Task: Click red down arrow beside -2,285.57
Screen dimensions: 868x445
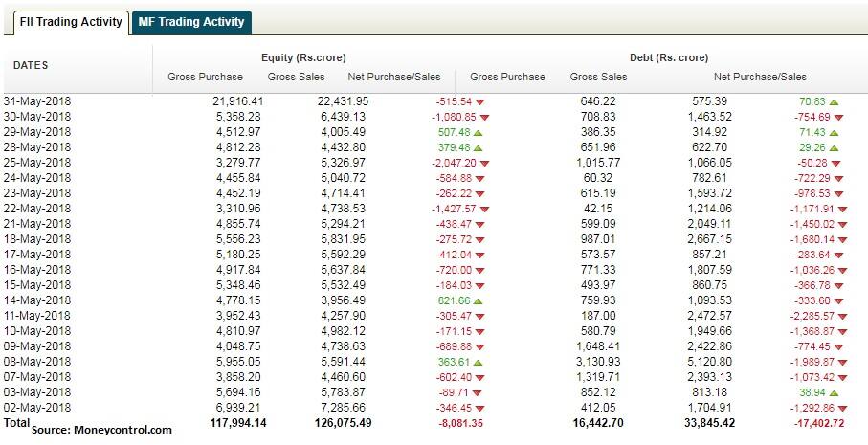Action: click(840, 316)
